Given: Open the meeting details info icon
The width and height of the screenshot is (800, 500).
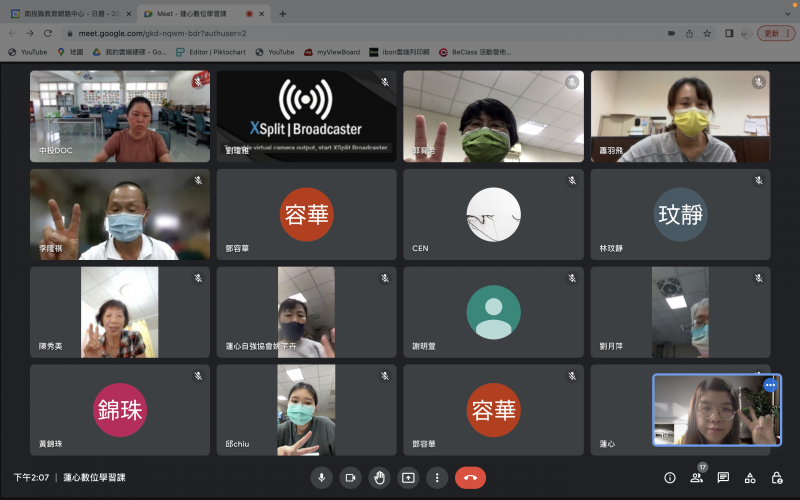Looking at the screenshot, I should (670, 478).
